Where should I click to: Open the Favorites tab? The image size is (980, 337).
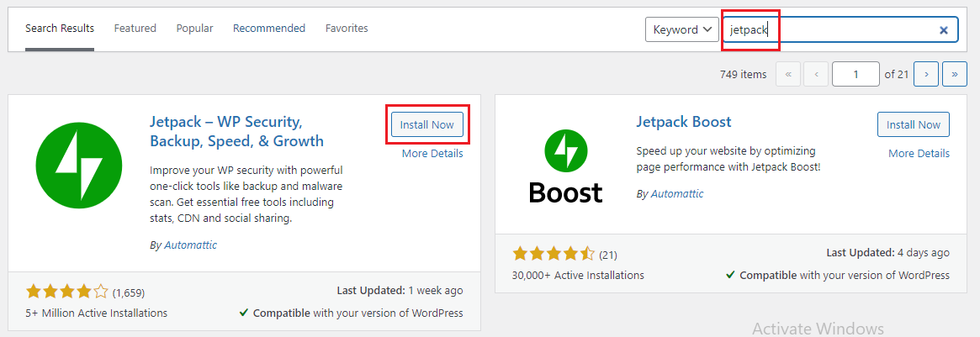347,29
